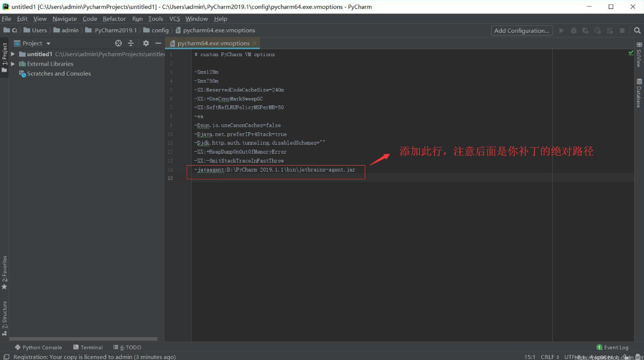The image size is (644, 360).
Task: Open the Terminal tool window
Action: tap(91, 347)
